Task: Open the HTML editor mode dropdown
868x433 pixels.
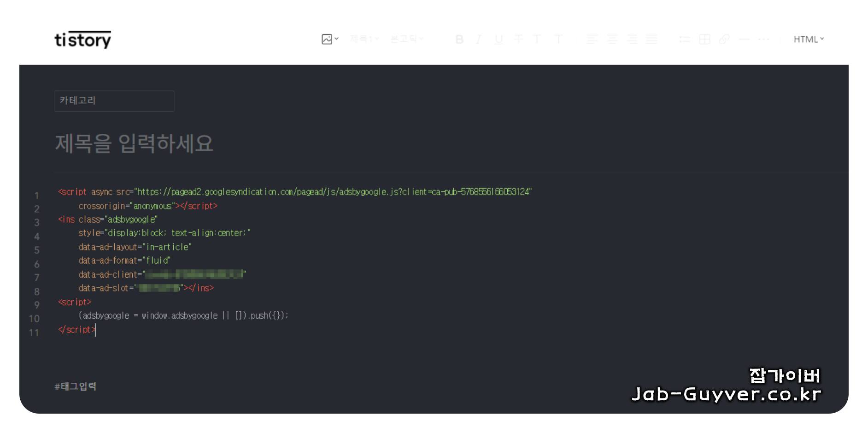Action: pyautogui.click(x=809, y=39)
